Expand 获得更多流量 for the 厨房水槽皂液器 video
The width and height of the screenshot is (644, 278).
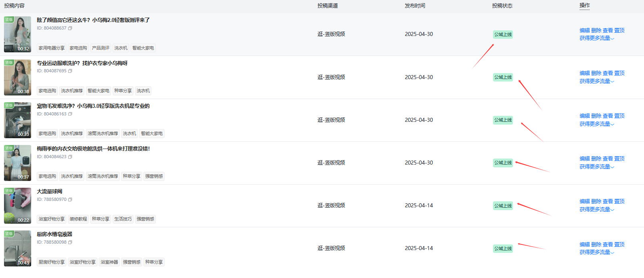coord(597,252)
